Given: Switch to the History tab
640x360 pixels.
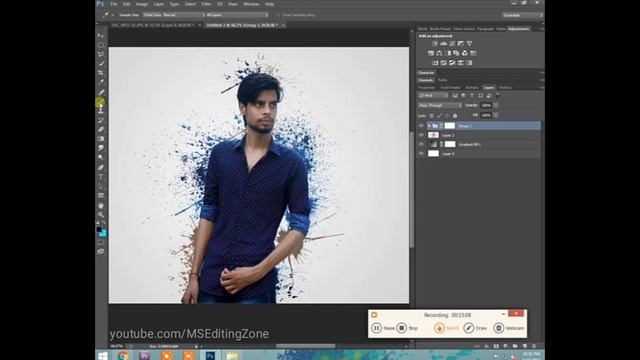Looking at the screenshot, I should click(x=505, y=88).
